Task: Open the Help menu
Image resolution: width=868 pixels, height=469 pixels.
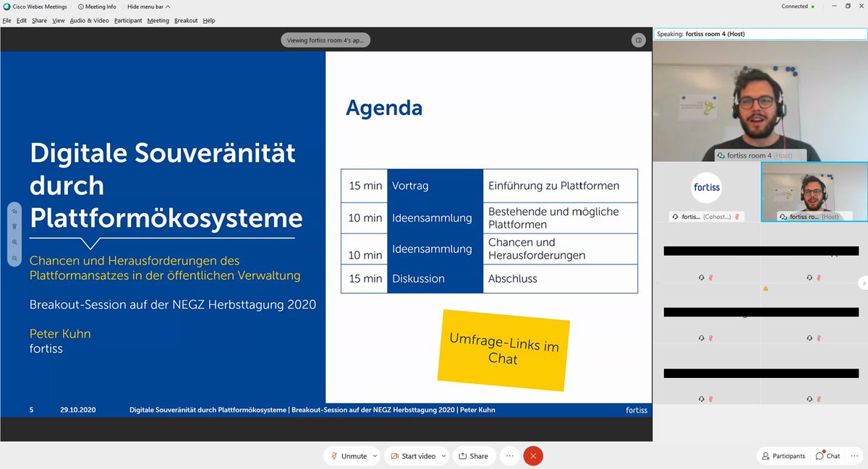Action: [209, 21]
